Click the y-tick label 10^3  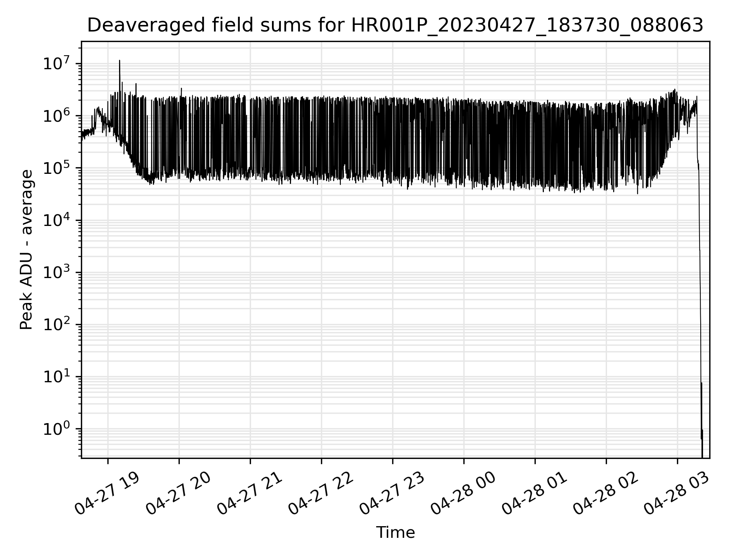tap(57, 272)
